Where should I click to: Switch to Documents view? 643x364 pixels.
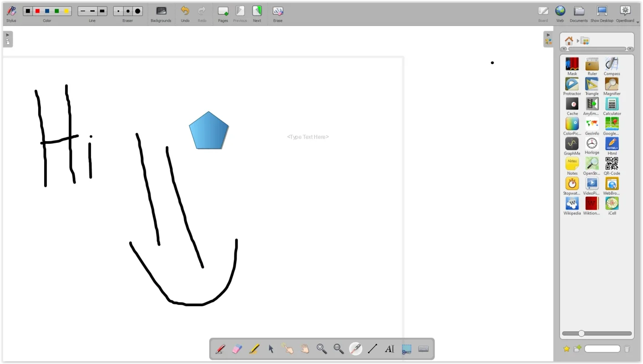(578, 13)
